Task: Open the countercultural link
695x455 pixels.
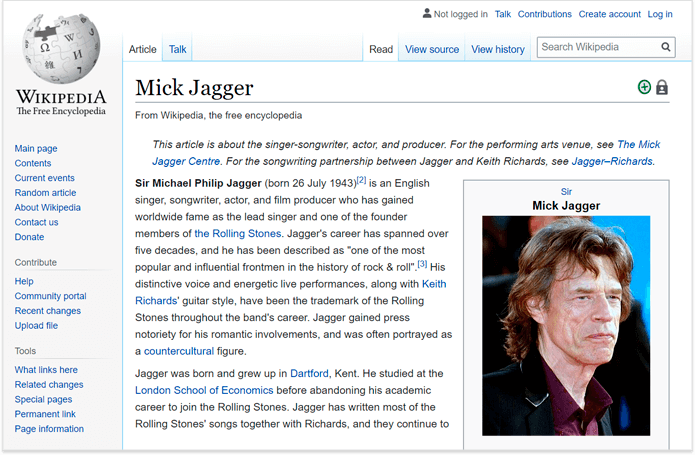Action: point(179,351)
